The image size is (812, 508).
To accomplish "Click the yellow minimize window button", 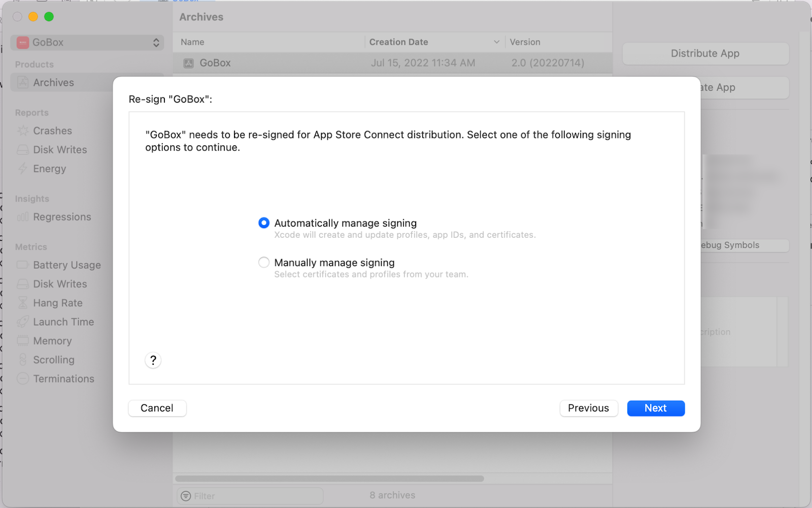I will pos(33,17).
